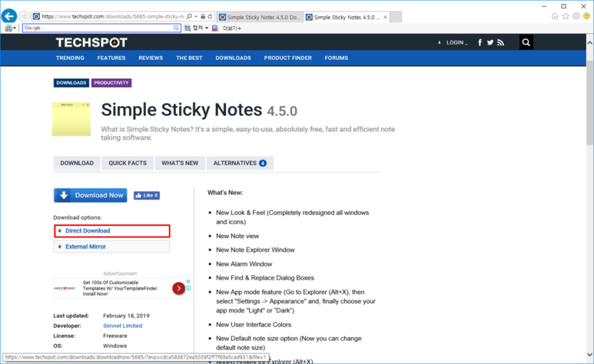This screenshot has height=364, width=594.
Task: Open the REVIEWS nav menu
Action: click(151, 58)
